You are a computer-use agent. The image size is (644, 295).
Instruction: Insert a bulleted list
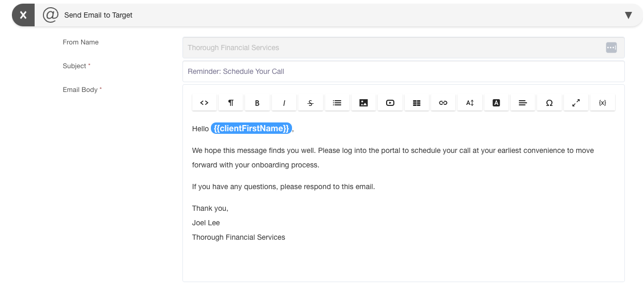[x=337, y=103]
